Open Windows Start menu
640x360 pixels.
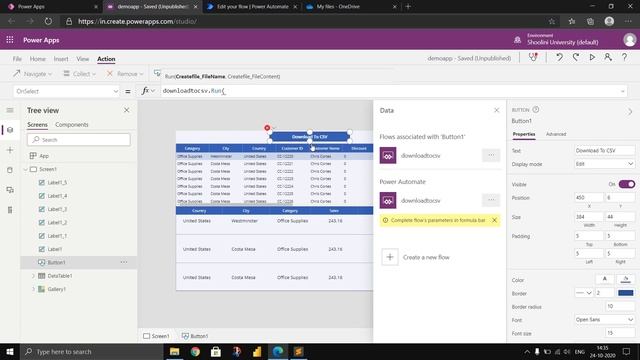click(x=10, y=351)
